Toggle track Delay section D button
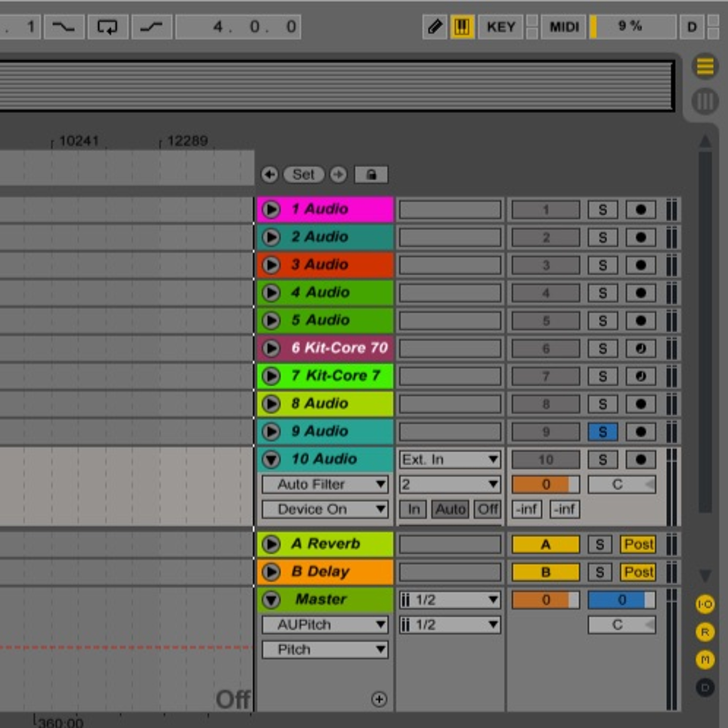The width and height of the screenshot is (728, 728). (705, 688)
